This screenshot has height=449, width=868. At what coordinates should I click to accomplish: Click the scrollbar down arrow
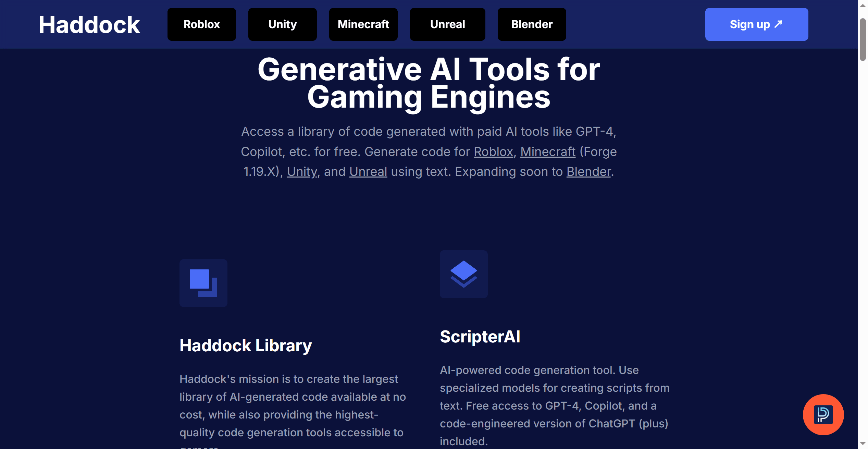(x=863, y=444)
